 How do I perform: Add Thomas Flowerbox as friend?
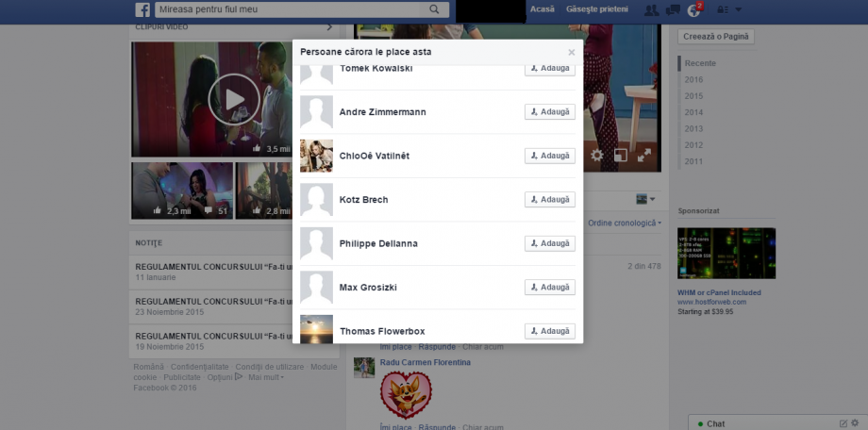(550, 331)
